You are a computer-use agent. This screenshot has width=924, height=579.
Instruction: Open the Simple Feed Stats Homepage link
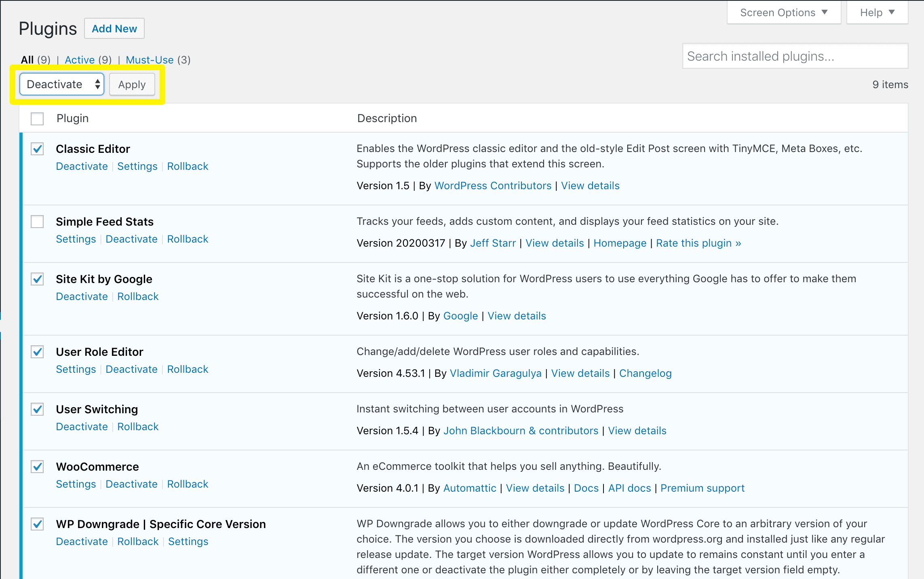(x=620, y=243)
